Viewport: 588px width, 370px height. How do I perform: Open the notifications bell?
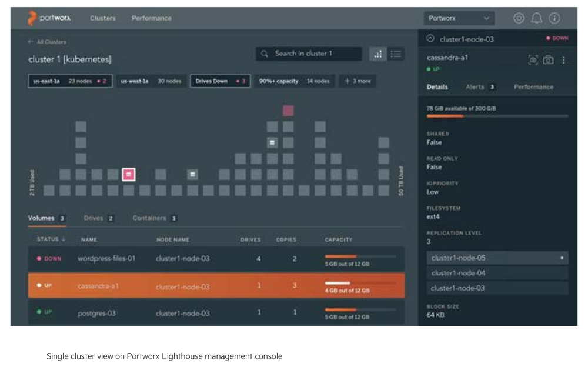click(x=537, y=18)
